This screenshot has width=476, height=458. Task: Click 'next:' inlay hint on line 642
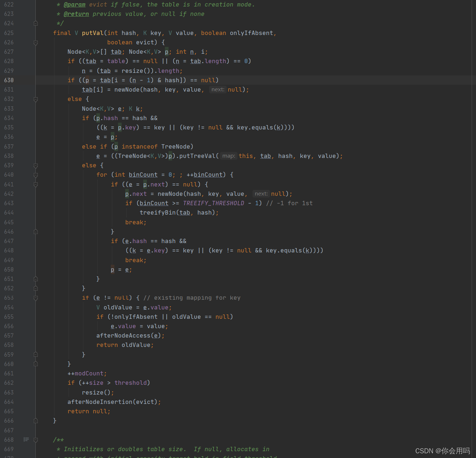point(261,194)
